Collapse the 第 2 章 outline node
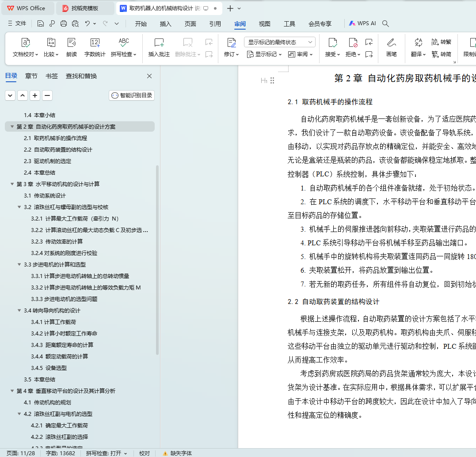This screenshot has width=476, height=457. coord(12,126)
